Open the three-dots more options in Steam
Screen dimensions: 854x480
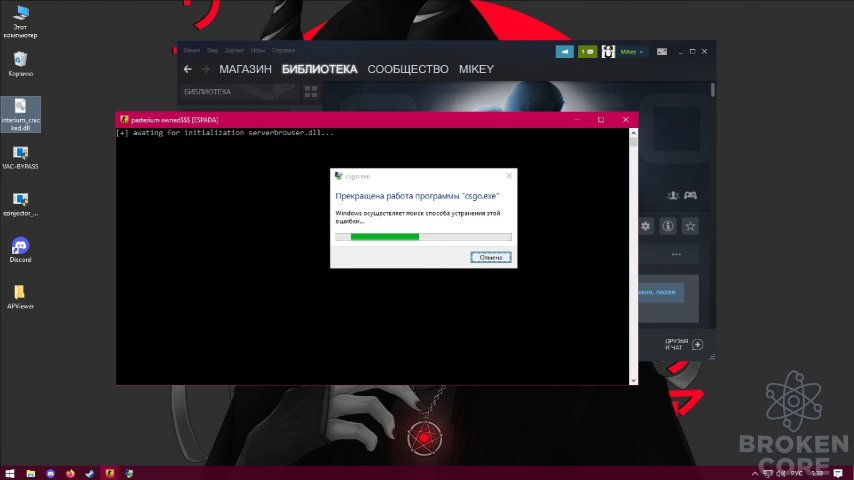(x=676, y=254)
